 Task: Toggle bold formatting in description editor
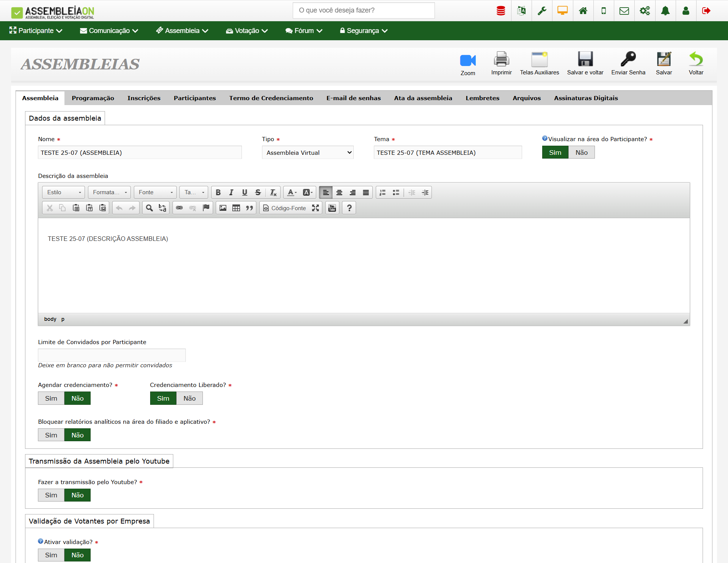(x=218, y=192)
